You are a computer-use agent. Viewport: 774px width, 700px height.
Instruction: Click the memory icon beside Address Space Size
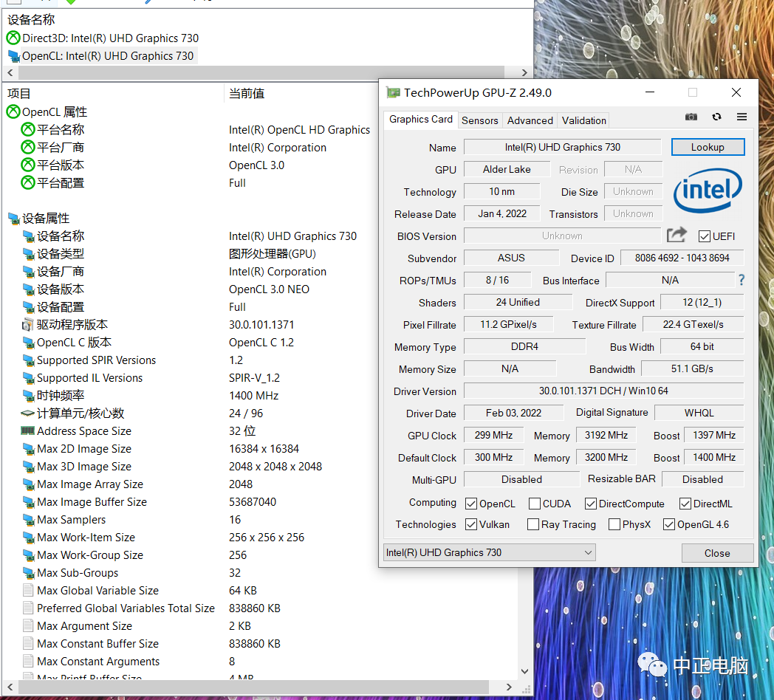tap(27, 431)
